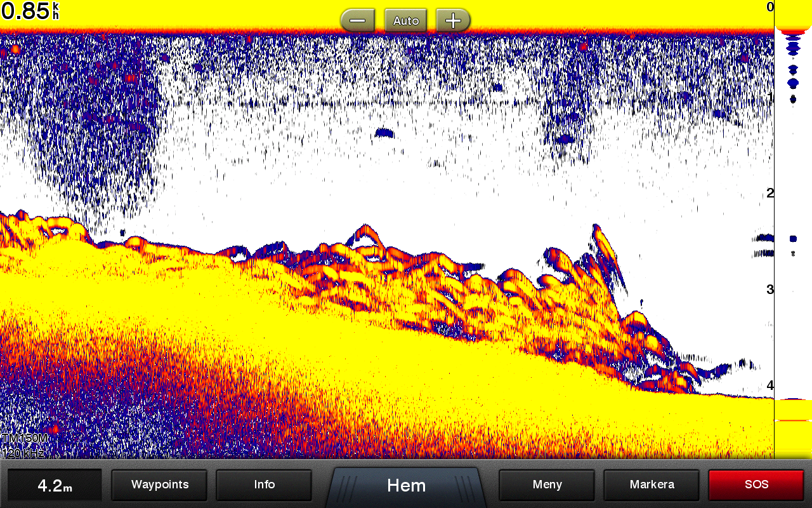Tap the TM150M transducer label

(24, 439)
